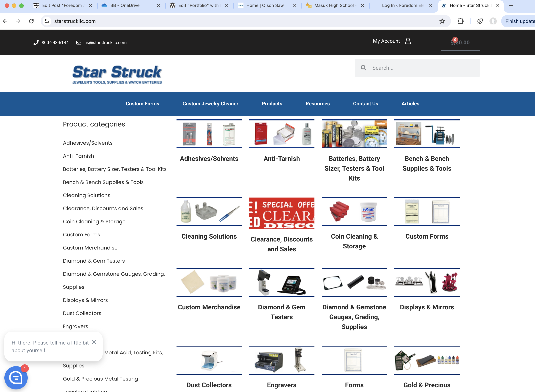Click the browser forward arrow
This screenshot has height=392, width=535.
(18, 21)
